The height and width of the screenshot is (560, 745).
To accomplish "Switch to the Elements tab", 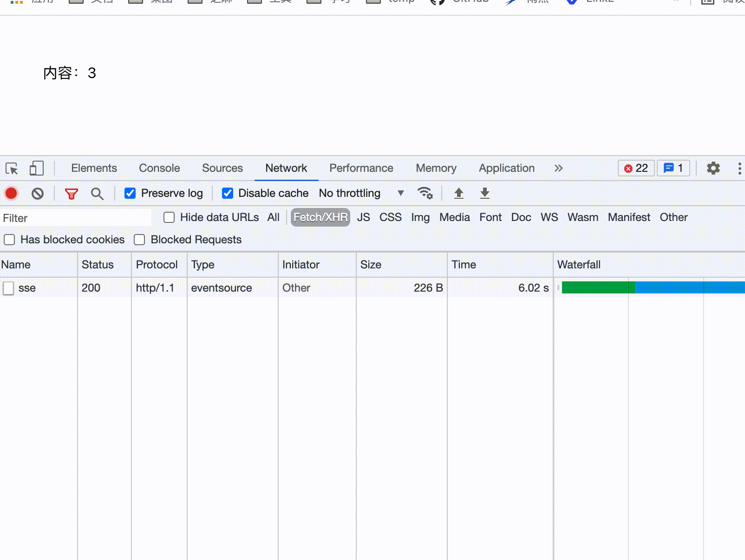I will pos(94,168).
